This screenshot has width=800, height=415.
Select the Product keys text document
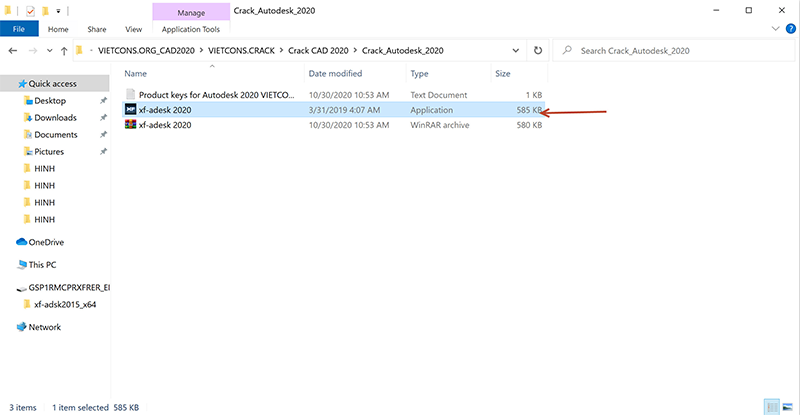[334, 95]
